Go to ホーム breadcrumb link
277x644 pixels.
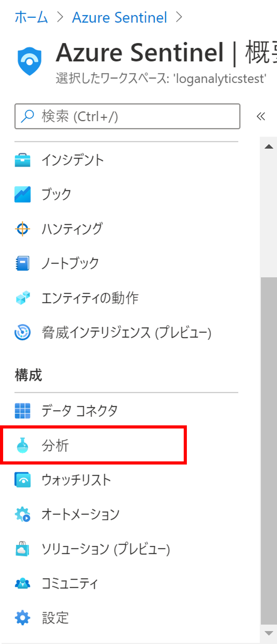pos(31,17)
